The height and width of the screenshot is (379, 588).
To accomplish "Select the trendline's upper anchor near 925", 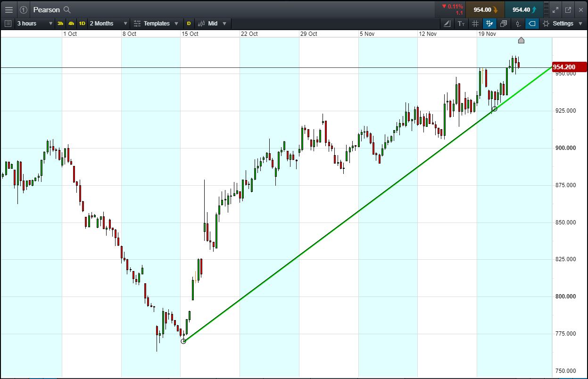I will click(x=494, y=109).
